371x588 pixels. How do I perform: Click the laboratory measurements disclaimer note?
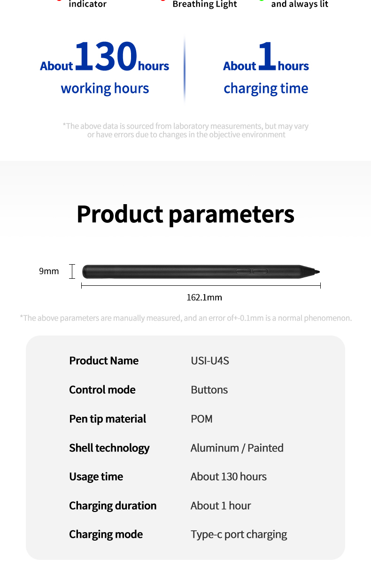point(186,130)
